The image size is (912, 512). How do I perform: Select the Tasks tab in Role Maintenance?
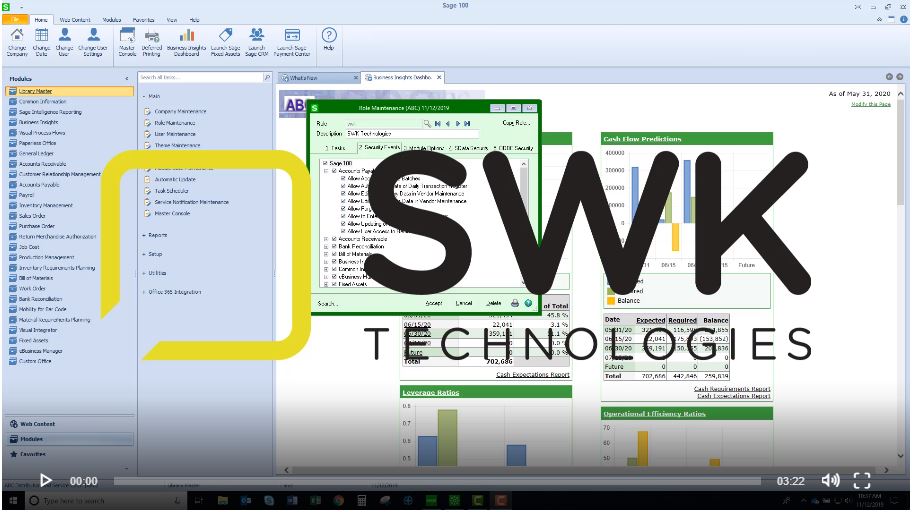pos(336,148)
